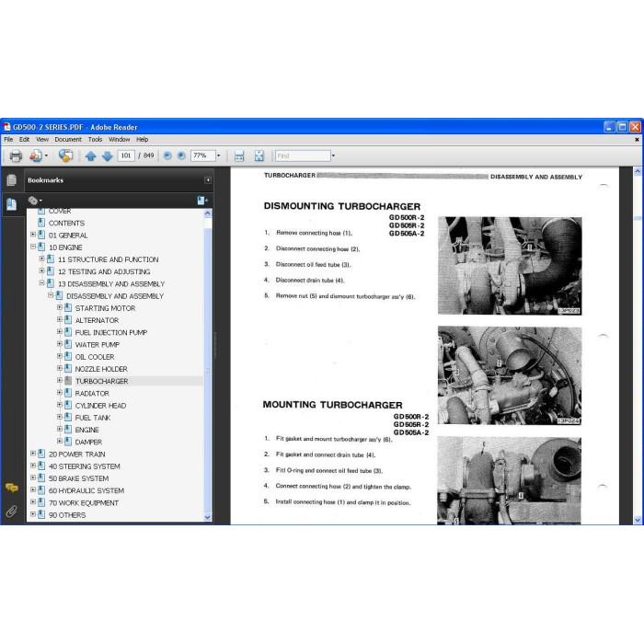Collapse 13 DISASSEMBLY AND ASSEMBLY bookmark

(x=42, y=283)
